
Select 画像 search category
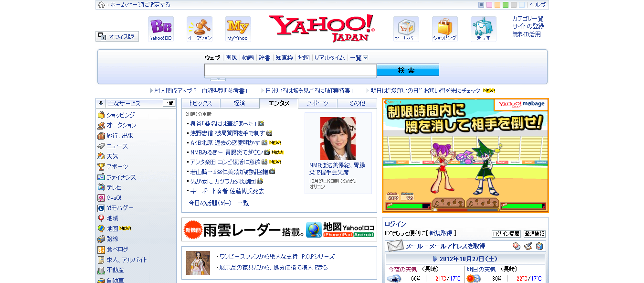coord(231,58)
